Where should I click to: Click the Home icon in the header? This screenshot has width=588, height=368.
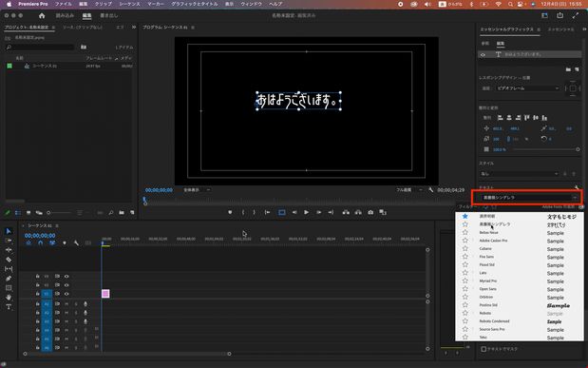(x=42, y=16)
